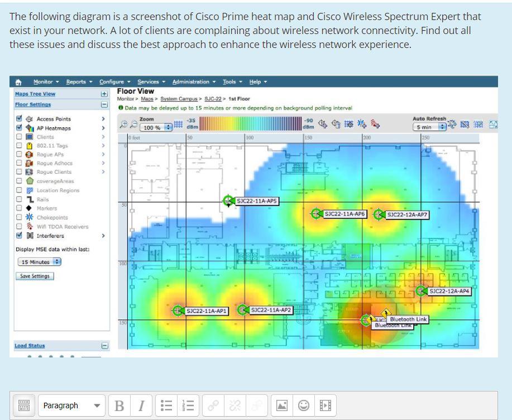The height and width of the screenshot is (420, 512).
Task: Open the Services menu
Action: tap(151, 82)
